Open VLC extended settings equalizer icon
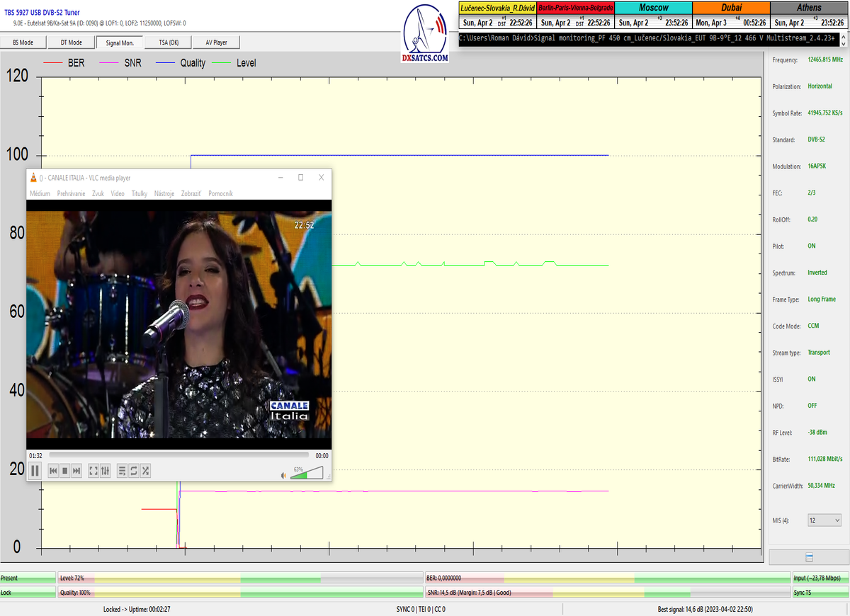 click(x=105, y=470)
